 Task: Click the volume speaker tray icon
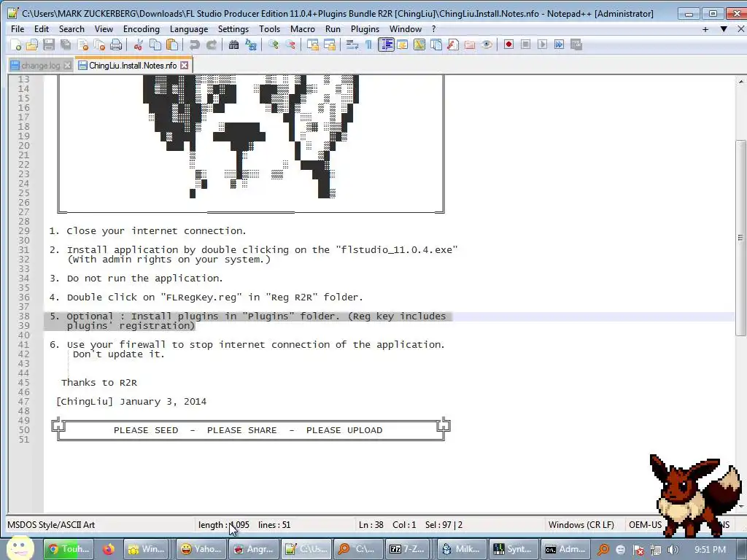coord(673,550)
